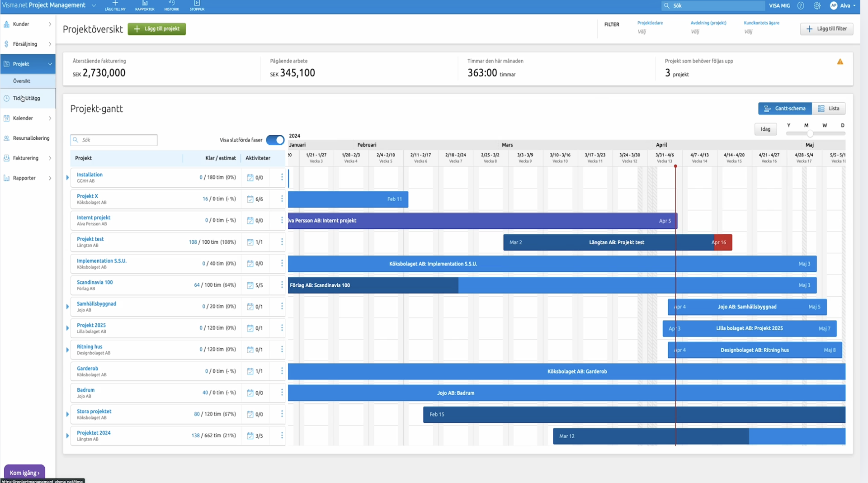Open settings gear icon in header
This screenshot has width=868, height=483.
coord(817,6)
